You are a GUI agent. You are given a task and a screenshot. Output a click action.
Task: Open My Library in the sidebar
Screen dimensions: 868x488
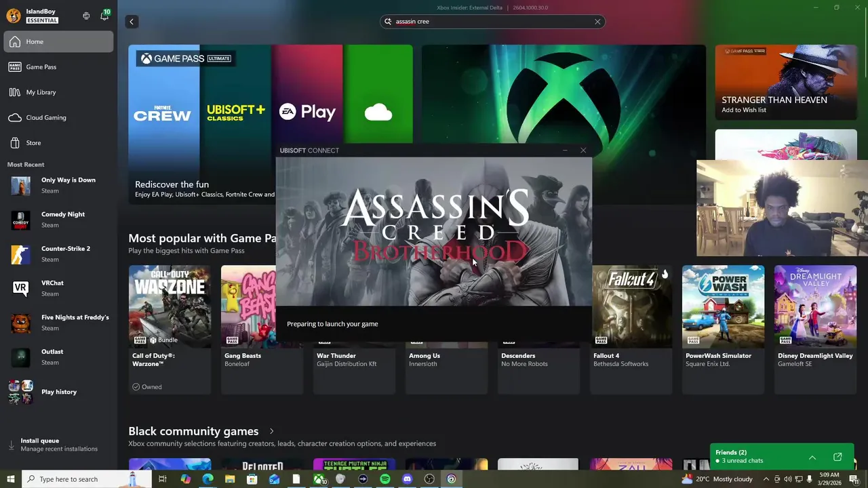click(58, 92)
